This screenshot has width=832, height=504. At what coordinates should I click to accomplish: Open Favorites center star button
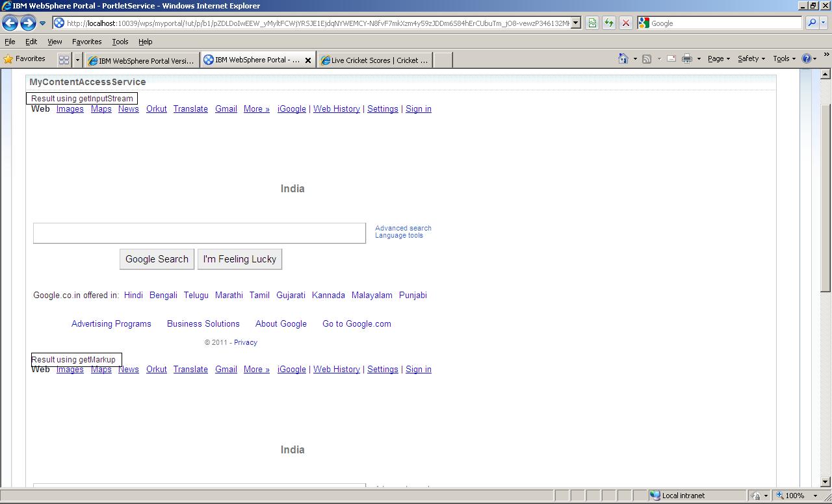click(25, 59)
